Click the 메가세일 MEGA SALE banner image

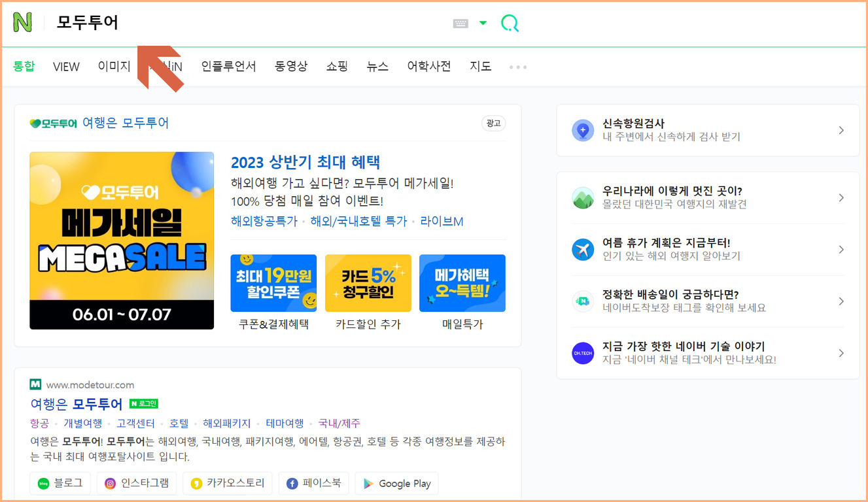pos(122,240)
